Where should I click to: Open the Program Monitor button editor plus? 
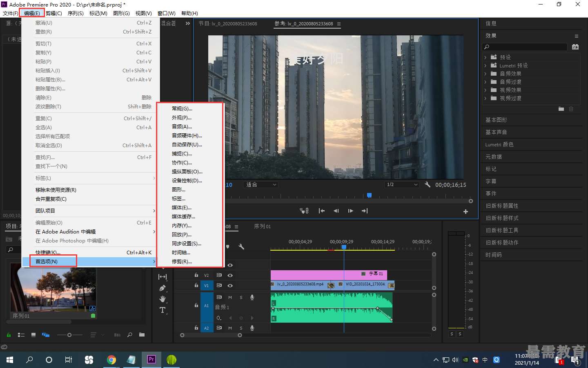pyautogui.click(x=465, y=211)
